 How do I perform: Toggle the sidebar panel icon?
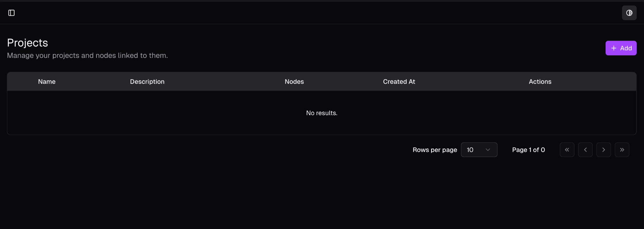pos(11,13)
